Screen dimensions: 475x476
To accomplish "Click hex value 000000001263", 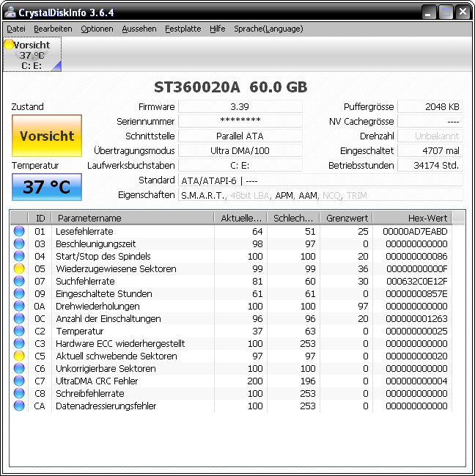I will (417, 318).
